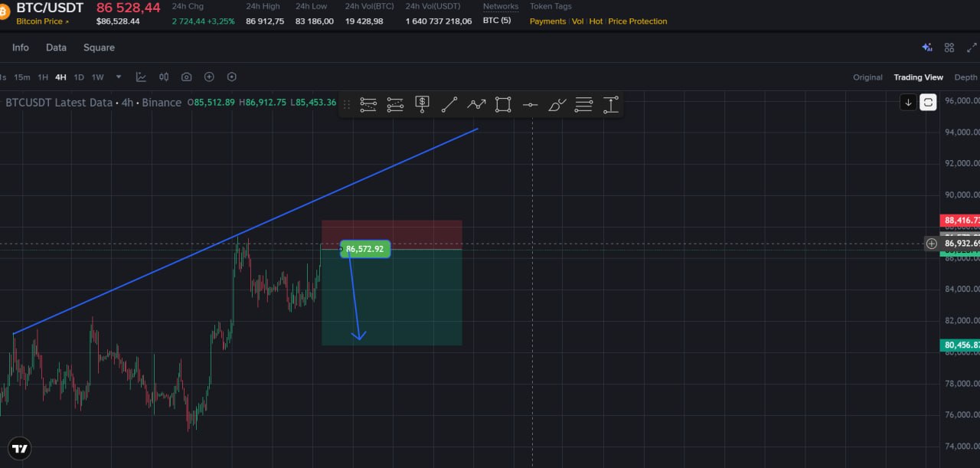Select the 1H timeframe

(x=43, y=77)
